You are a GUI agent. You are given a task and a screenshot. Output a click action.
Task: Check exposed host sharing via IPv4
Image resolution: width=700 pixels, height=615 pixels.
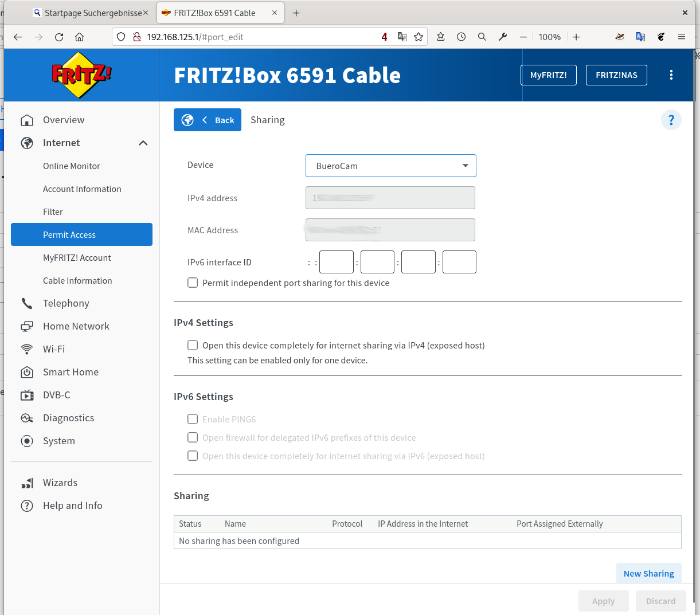tap(193, 345)
